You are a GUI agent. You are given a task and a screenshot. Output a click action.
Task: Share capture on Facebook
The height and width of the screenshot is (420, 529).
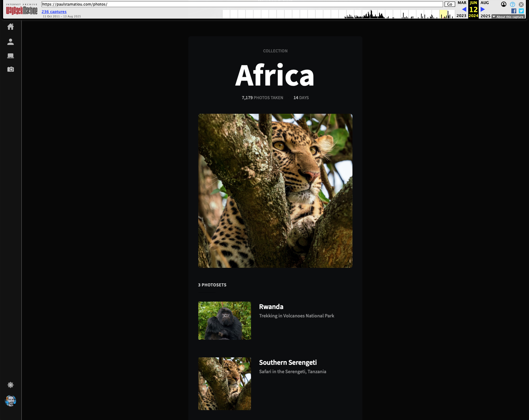tap(514, 11)
